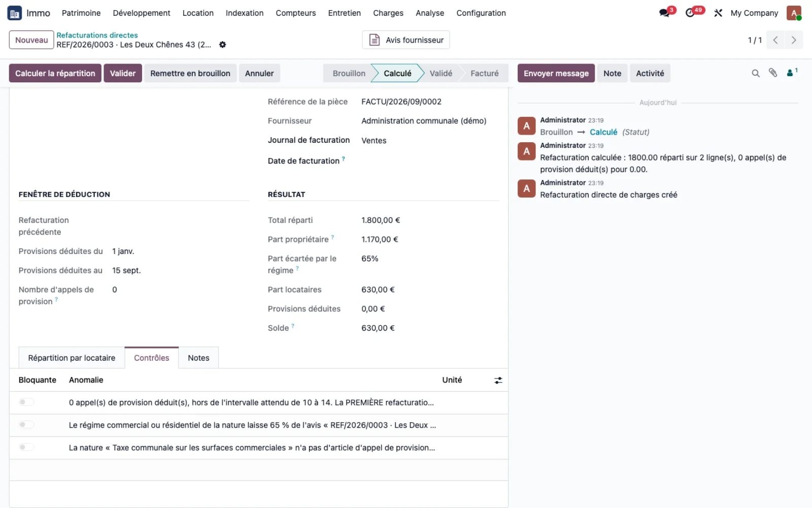
Task: Click Calculer la répartition button
Action: coord(55,73)
